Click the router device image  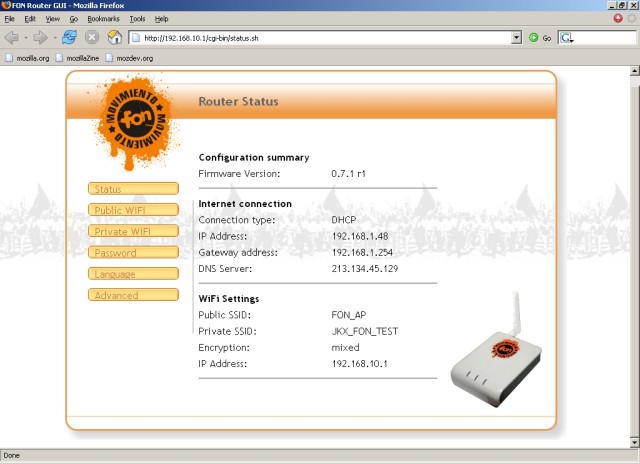pos(495,360)
